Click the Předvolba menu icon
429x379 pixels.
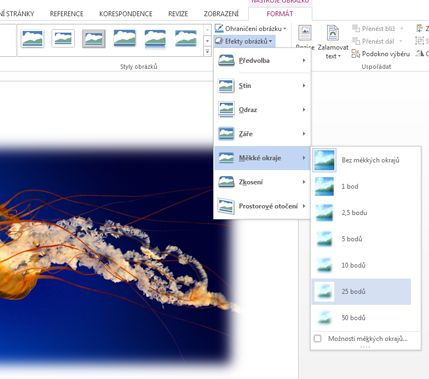[226, 61]
